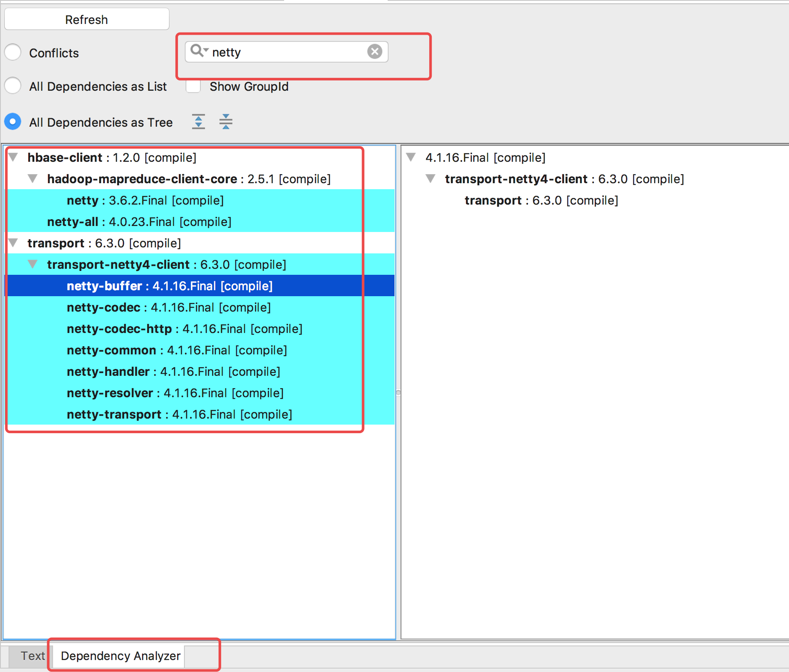Select the netty-common dependency row
The height and width of the screenshot is (672, 789).
click(199, 350)
